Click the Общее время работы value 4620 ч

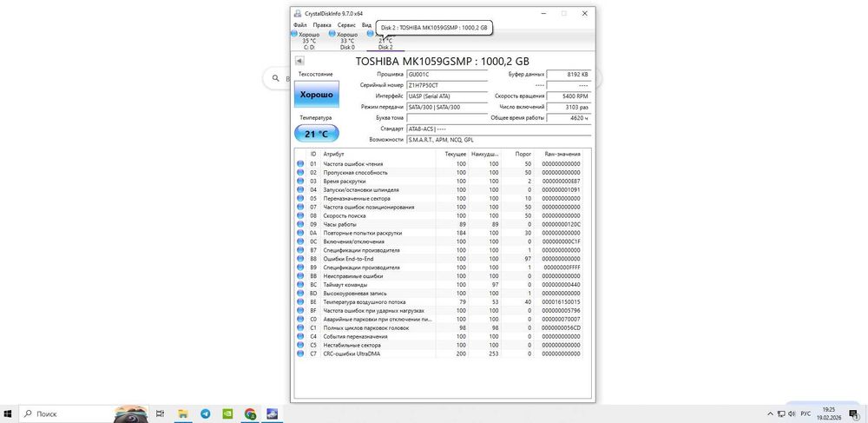click(x=569, y=118)
